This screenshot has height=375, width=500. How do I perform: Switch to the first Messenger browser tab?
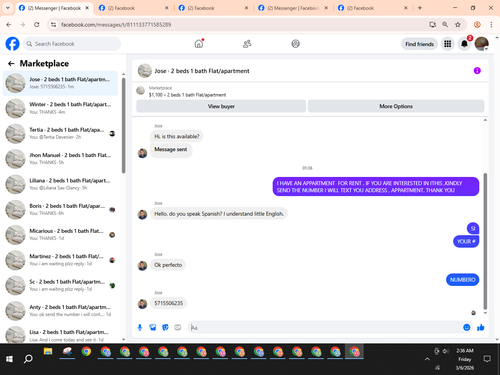pyautogui.click(x=54, y=8)
